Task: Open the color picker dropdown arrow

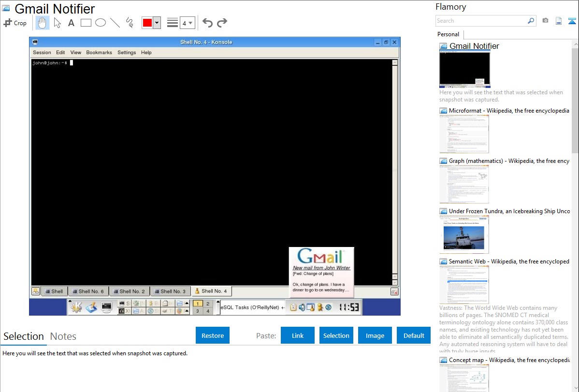Action: 157,23
